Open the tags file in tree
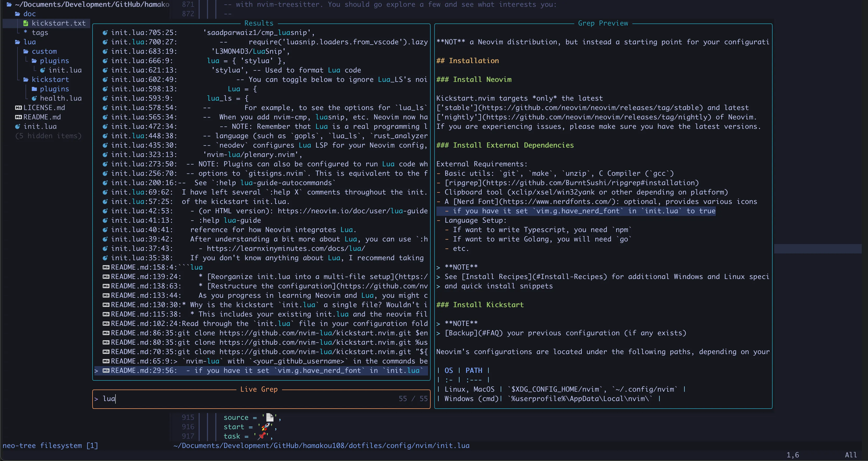 (40, 33)
